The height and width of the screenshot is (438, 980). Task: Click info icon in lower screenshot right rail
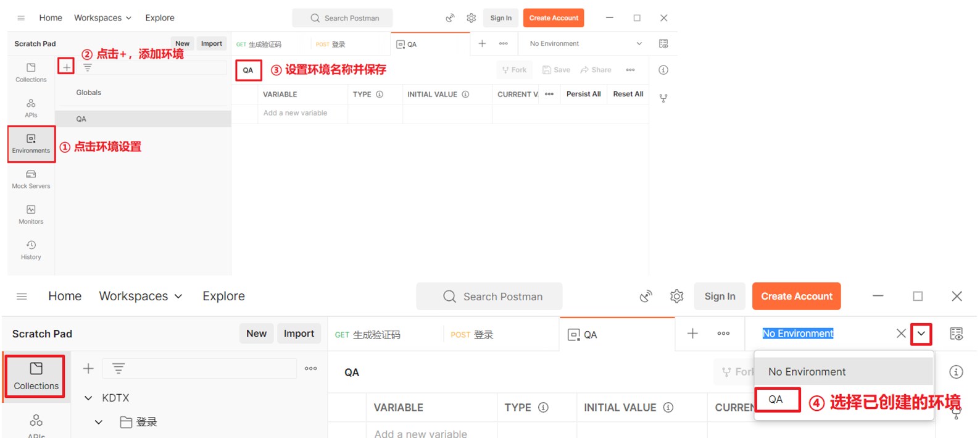[956, 372]
